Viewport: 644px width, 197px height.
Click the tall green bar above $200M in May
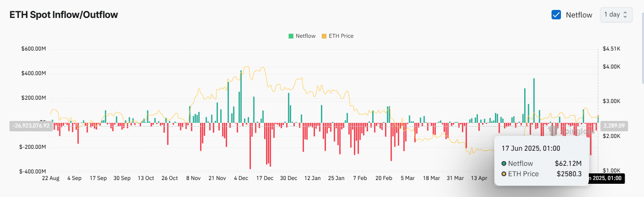pos(534,100)
